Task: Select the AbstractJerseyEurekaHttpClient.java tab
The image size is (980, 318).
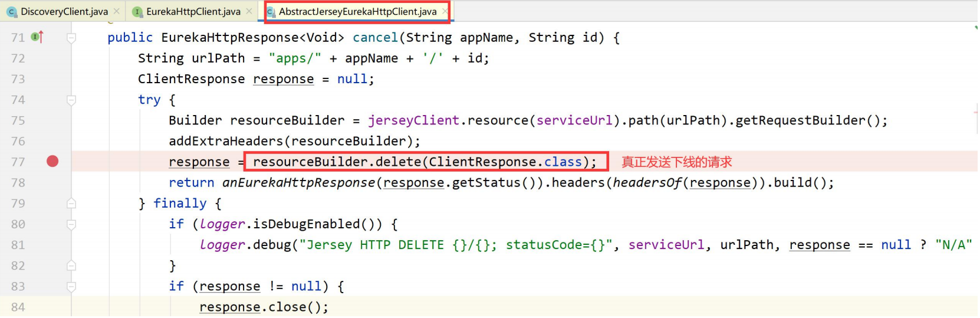Action: (x=358, y=12)
